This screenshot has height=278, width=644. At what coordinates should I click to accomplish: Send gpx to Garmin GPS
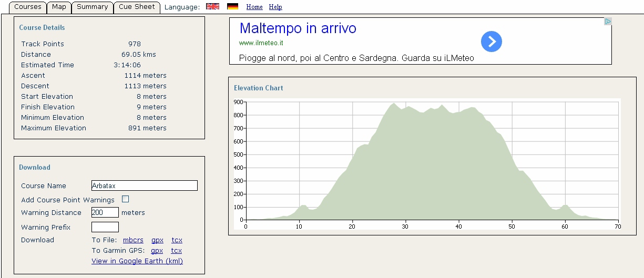[157, 251]
